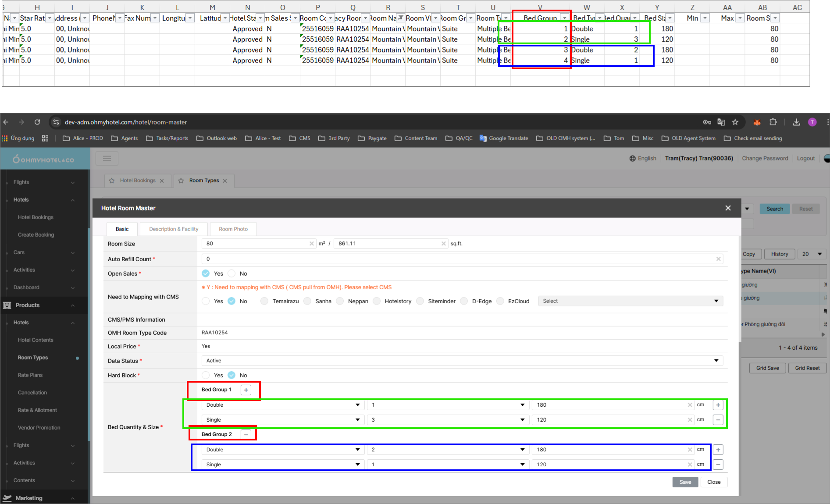This screenshot has width=830, height=504.
Task: Open Rate Plans in the sidebar
Action: (30, 375)
